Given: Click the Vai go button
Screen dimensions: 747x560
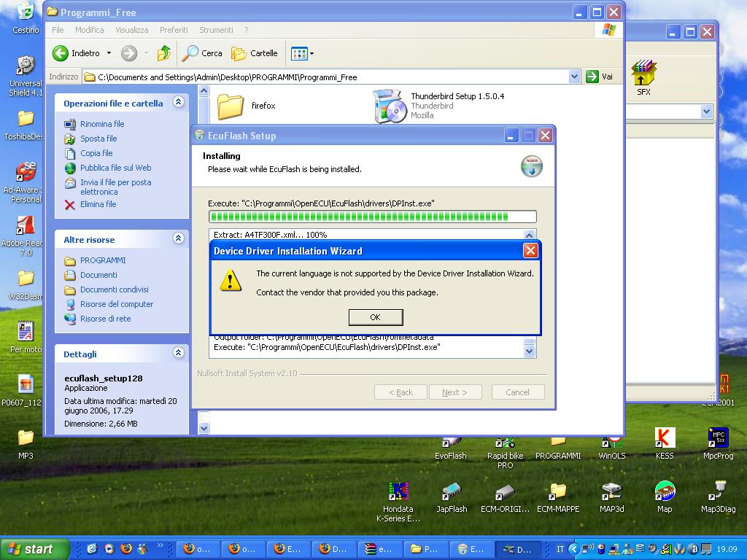Looking at the screenshot, I should pos(600,76).
